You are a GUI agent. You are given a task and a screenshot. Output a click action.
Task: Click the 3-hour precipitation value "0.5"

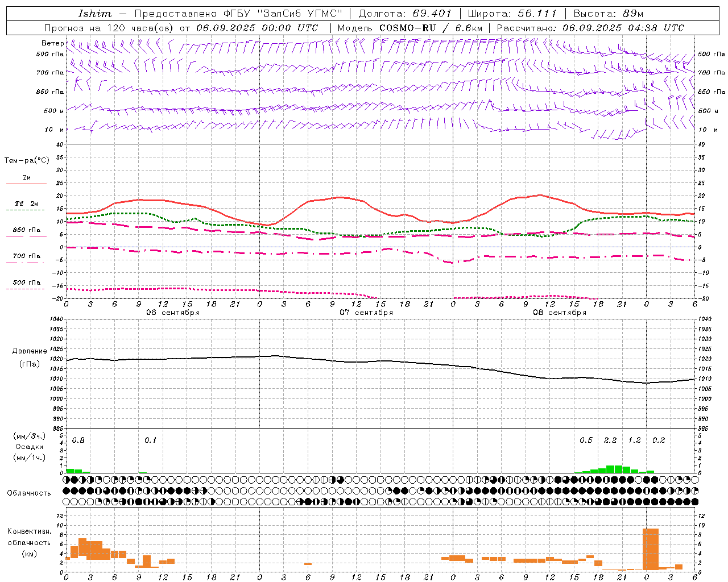coord(586,440)
